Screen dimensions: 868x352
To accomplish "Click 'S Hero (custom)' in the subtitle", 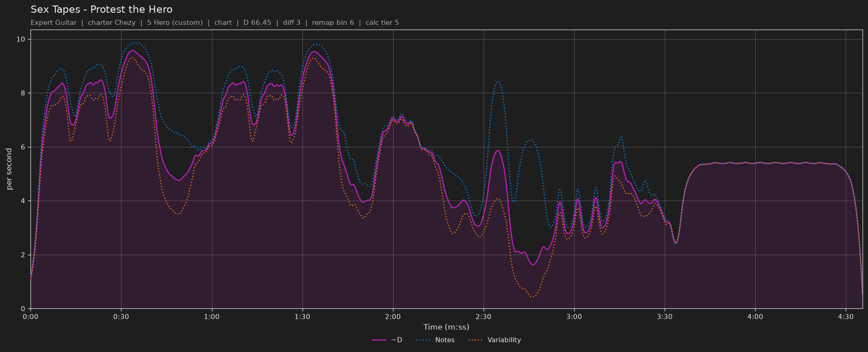I will pos(175,23).
